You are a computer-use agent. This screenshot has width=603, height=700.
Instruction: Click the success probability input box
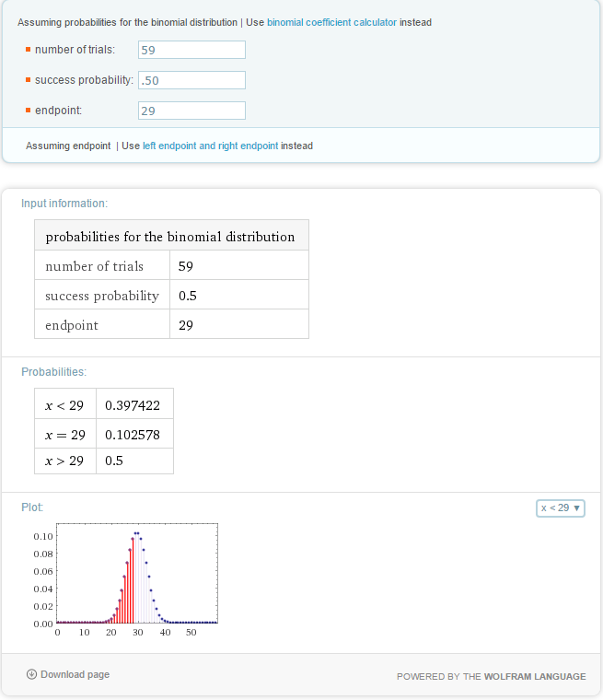(x=191, y=80)
